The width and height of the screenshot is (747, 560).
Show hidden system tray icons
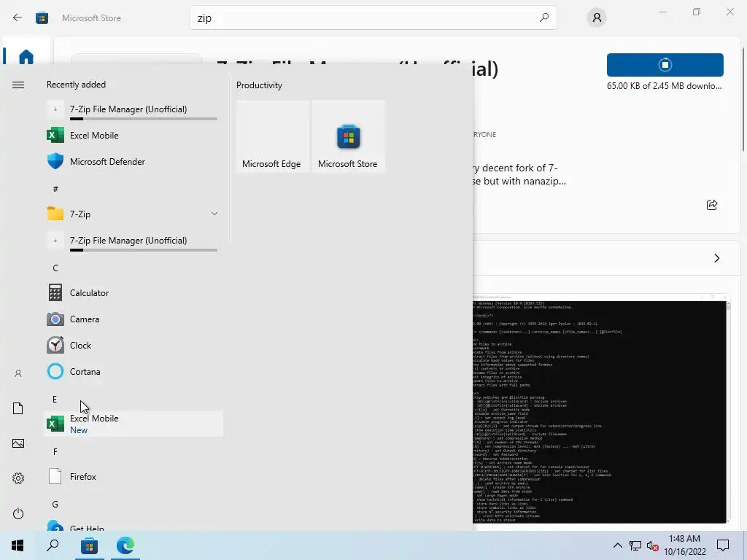click(617, 545)
